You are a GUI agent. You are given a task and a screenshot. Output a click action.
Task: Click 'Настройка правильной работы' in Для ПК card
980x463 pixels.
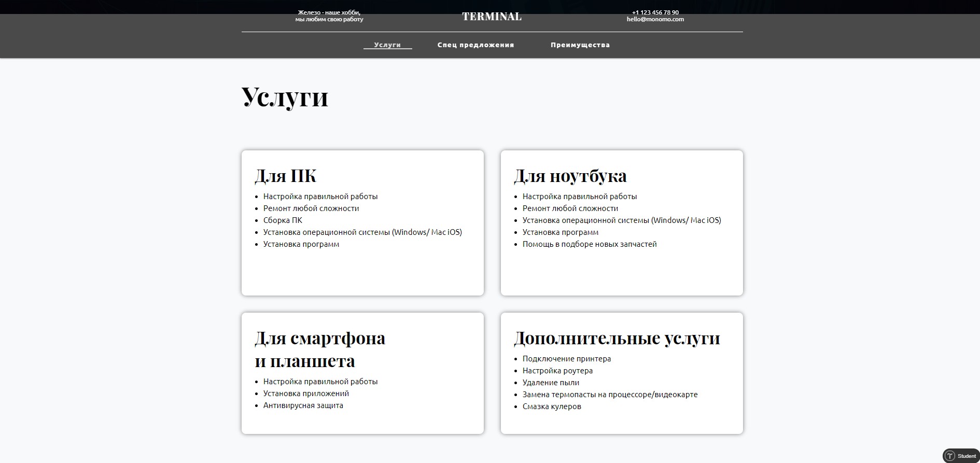[320, 197]
